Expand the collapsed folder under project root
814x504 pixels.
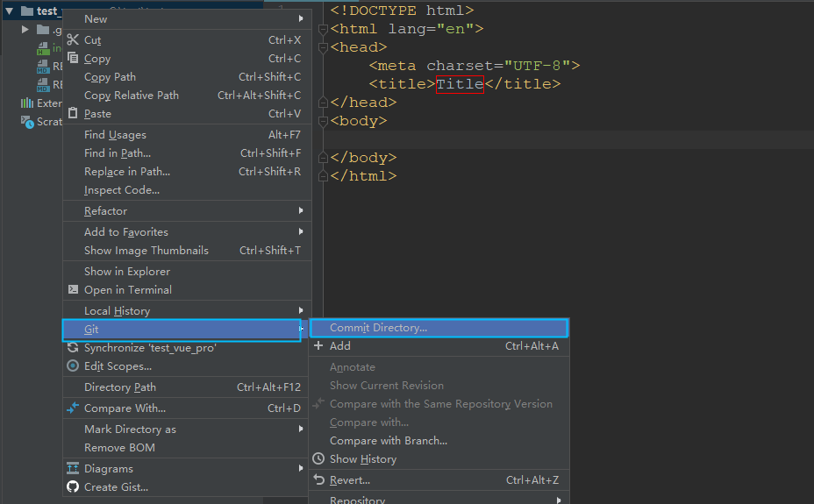pyautogui.click(x=26, y=30)
